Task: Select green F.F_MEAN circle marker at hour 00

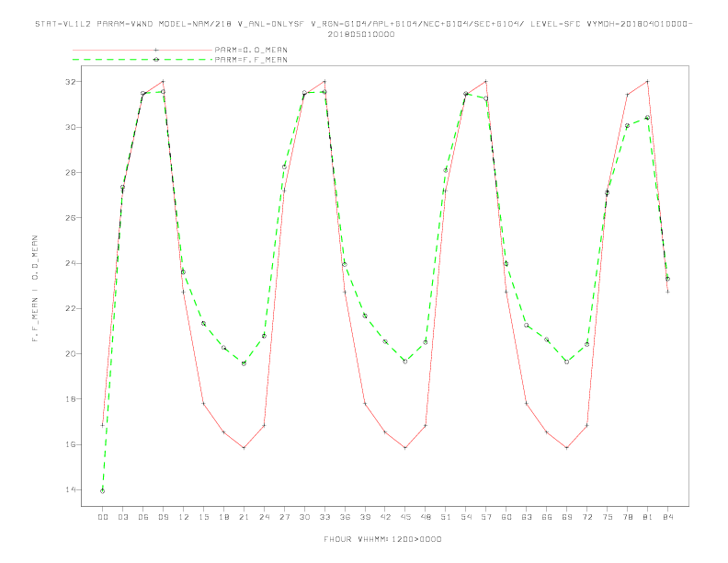Action: (103, 491)
